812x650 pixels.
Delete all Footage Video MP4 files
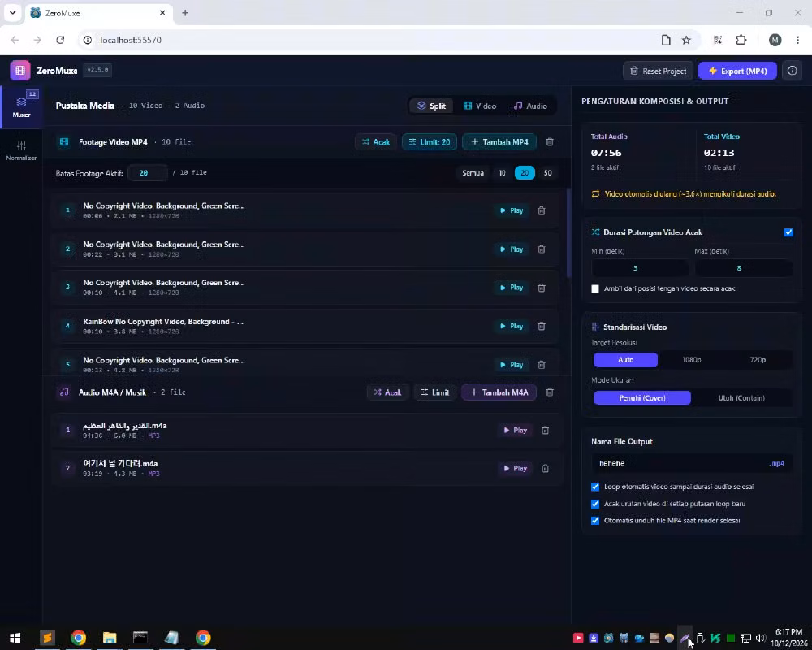tap(550, 141)
